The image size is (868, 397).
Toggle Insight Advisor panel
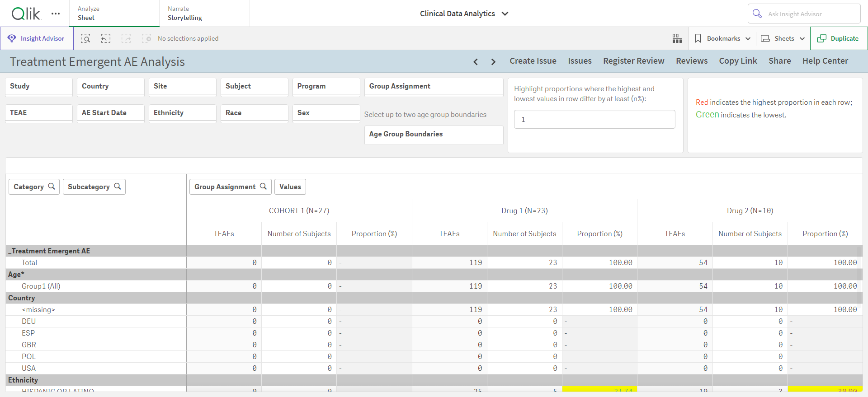[x=37, y=38]
